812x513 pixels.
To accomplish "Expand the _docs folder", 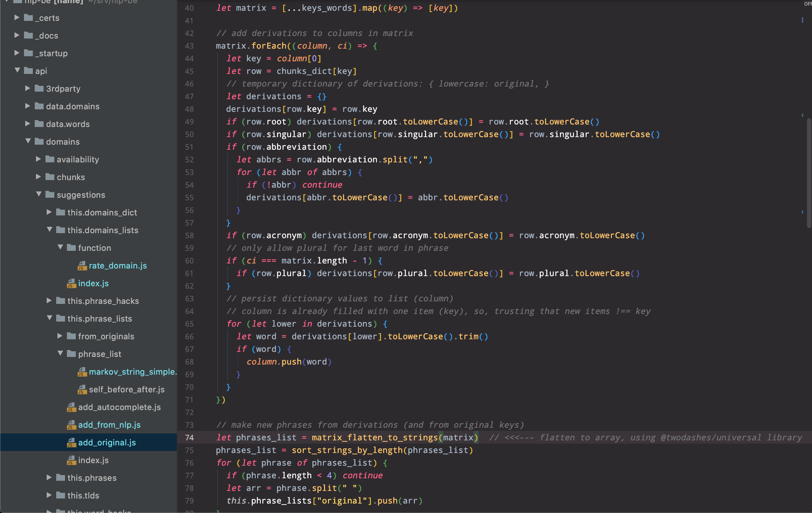I will coord(16,35).
